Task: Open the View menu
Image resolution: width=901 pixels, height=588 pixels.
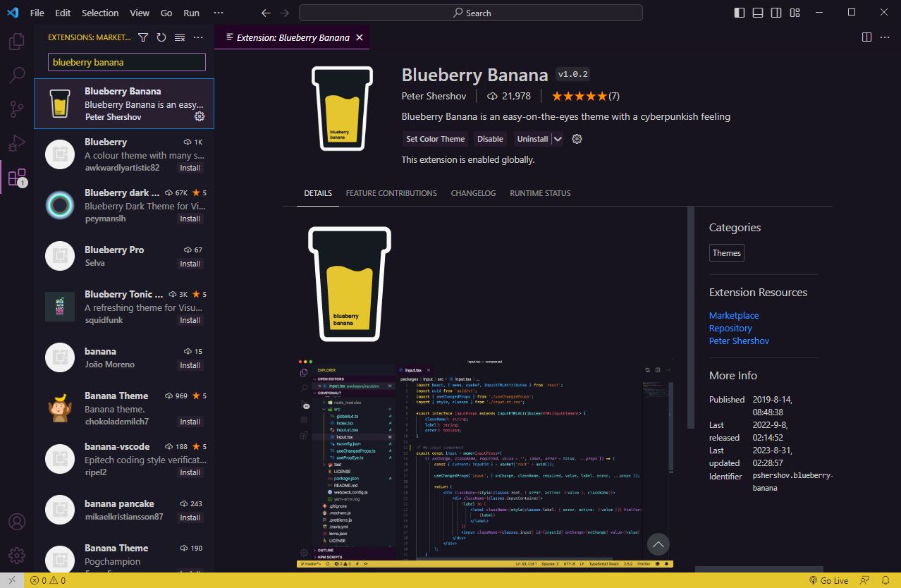Action: coord(140,13)
